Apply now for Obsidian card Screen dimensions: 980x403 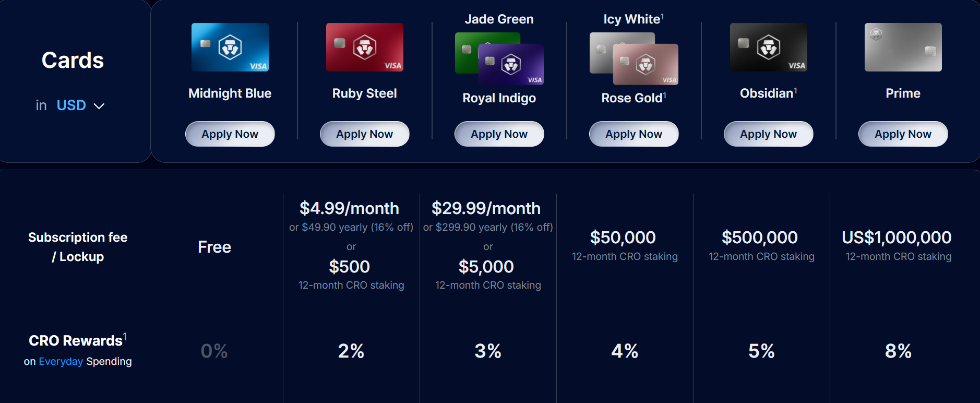pyautogui.click(x=769, y=134)
